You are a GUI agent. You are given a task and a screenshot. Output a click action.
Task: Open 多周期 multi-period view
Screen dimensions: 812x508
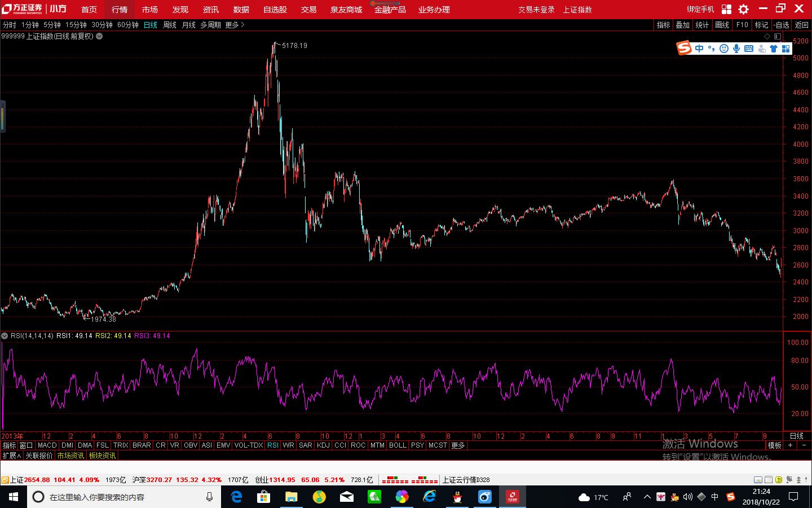click(x=210, y=25)
